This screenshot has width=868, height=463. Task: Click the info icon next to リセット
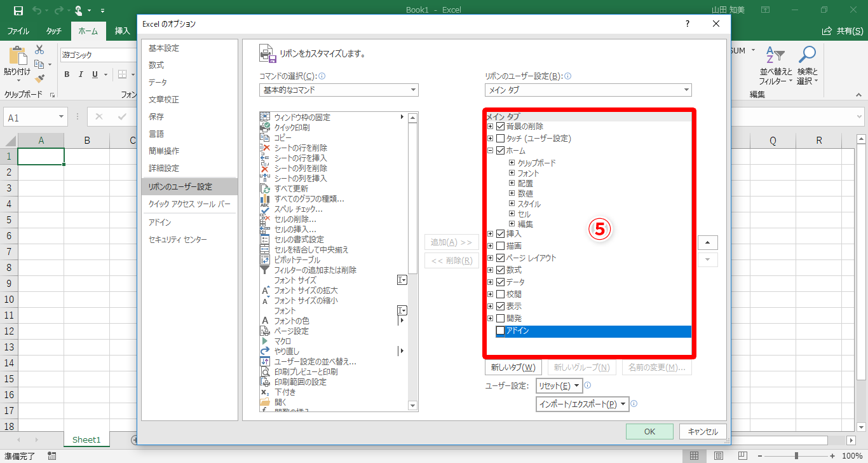click(x=588, y=385)
